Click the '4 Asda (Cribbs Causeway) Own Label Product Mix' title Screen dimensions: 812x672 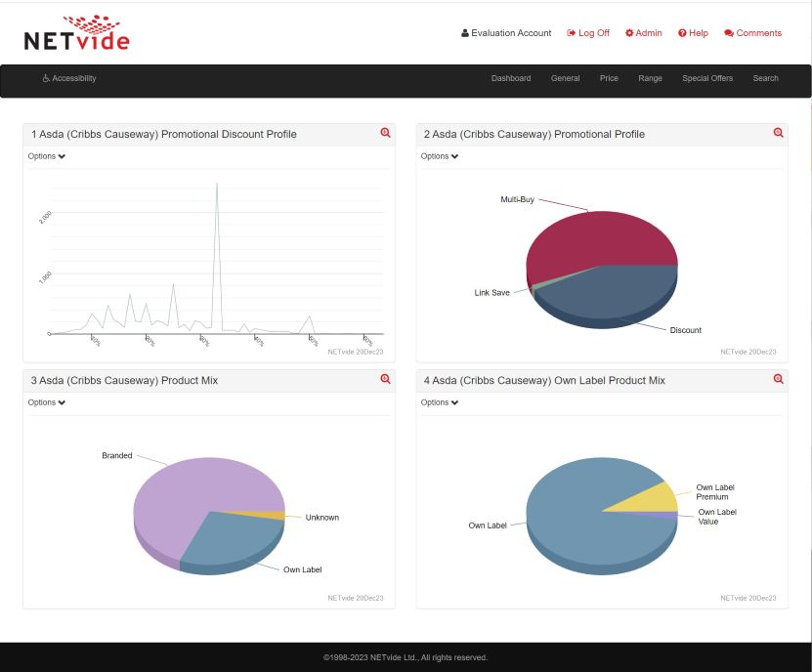[x=544, y=381]
